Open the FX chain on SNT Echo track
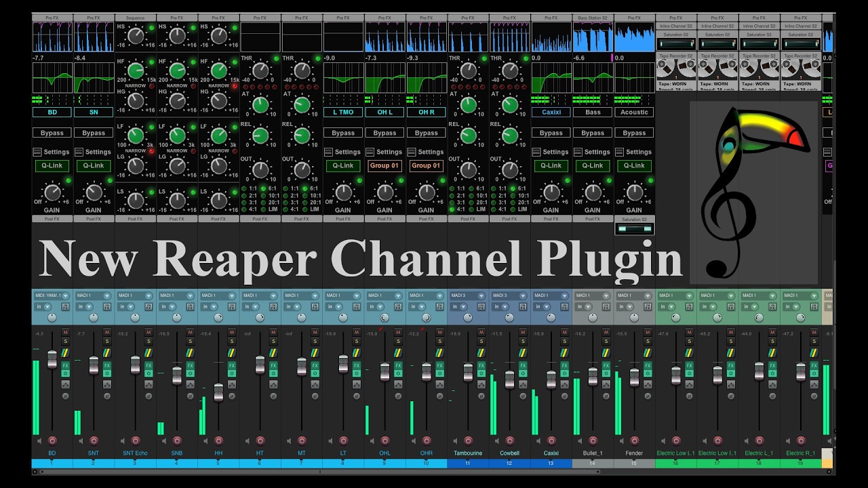Image resolution: width=868 pixels, height=488 pixels. click(x=149, y=365)
